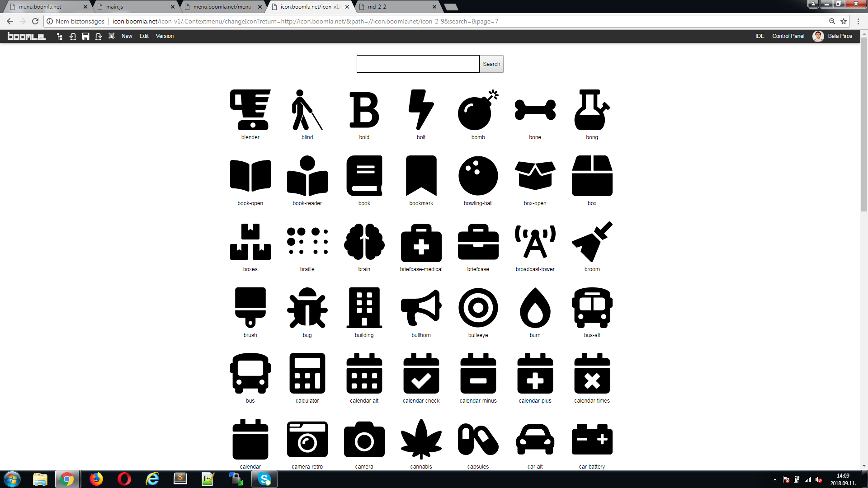868x488 pixels.
Task: Choose the book-reader icon
Action: point(307,176)
